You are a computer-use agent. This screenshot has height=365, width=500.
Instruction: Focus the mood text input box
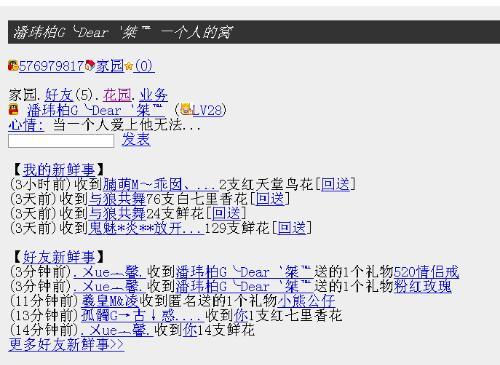(x=61, y=141)
